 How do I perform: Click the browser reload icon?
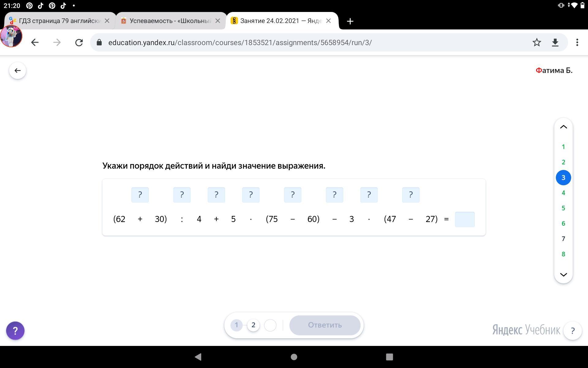[x=79, y=42]
